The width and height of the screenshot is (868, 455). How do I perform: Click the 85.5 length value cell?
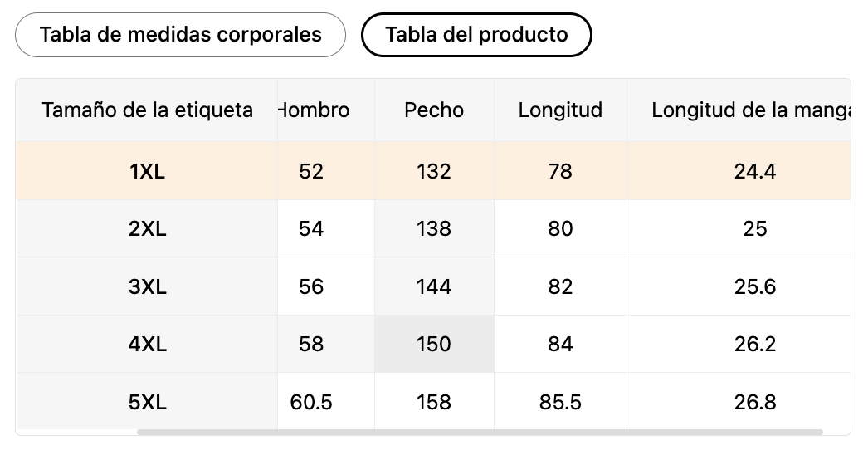[x=560, y=402]
